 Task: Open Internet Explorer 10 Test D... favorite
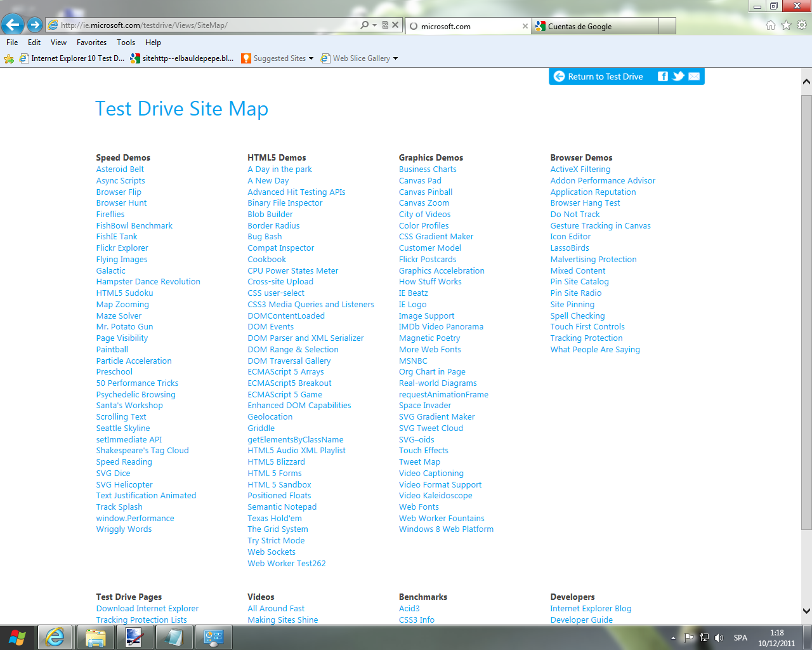point(72,58)
